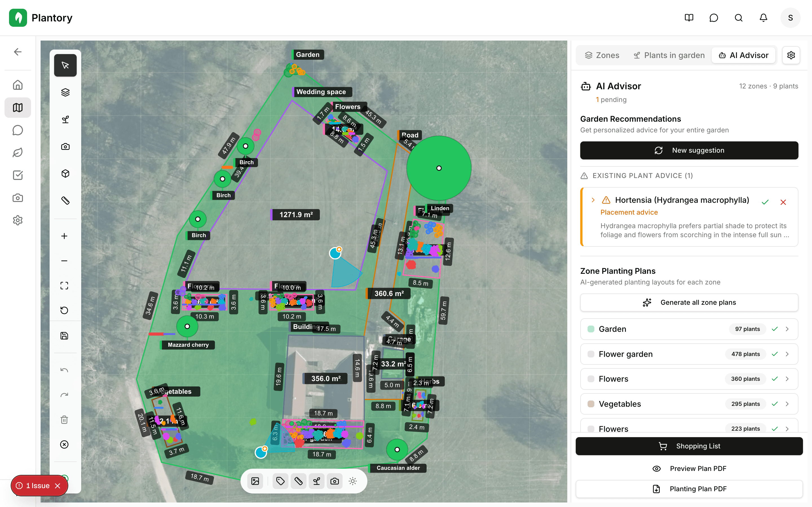
Task: Expand the Hortensia placement advice card
Action: (x=593, y=200)
